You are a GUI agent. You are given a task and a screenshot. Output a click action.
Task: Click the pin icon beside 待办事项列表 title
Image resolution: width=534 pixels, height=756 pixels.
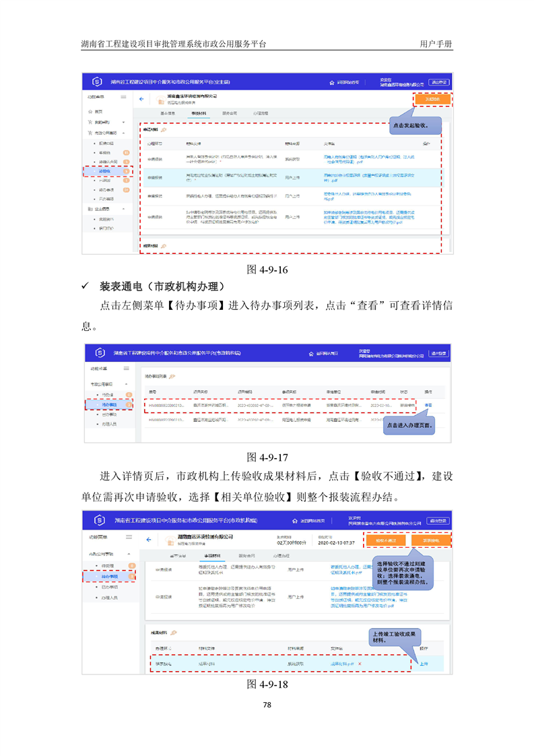[x=172, y=376]
